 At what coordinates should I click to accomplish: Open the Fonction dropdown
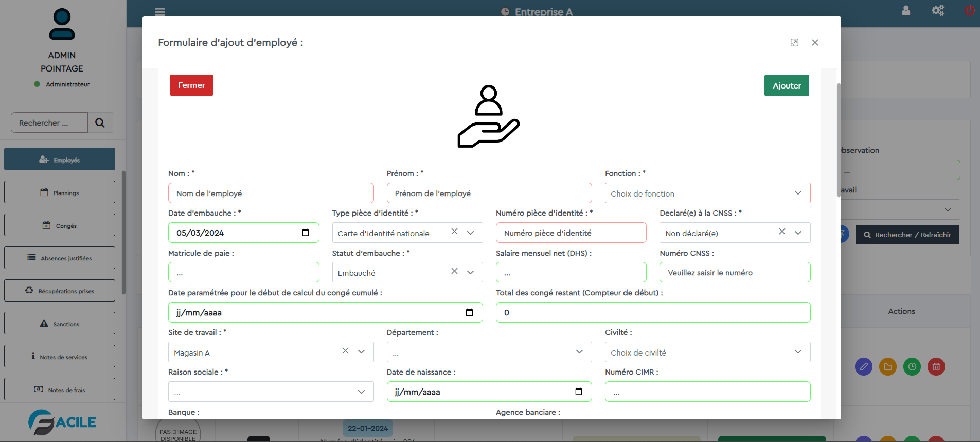[707, 193]
